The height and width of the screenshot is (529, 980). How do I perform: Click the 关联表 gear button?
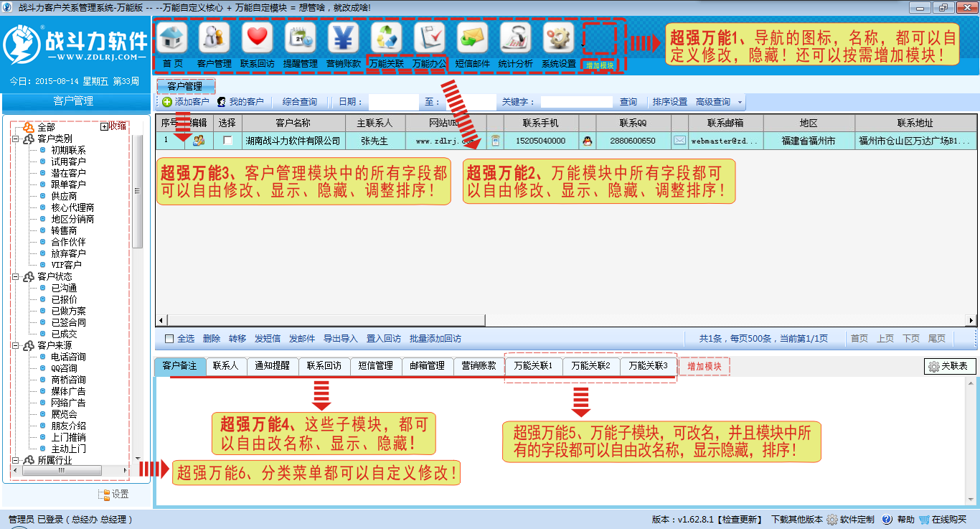tap(950, 366)
